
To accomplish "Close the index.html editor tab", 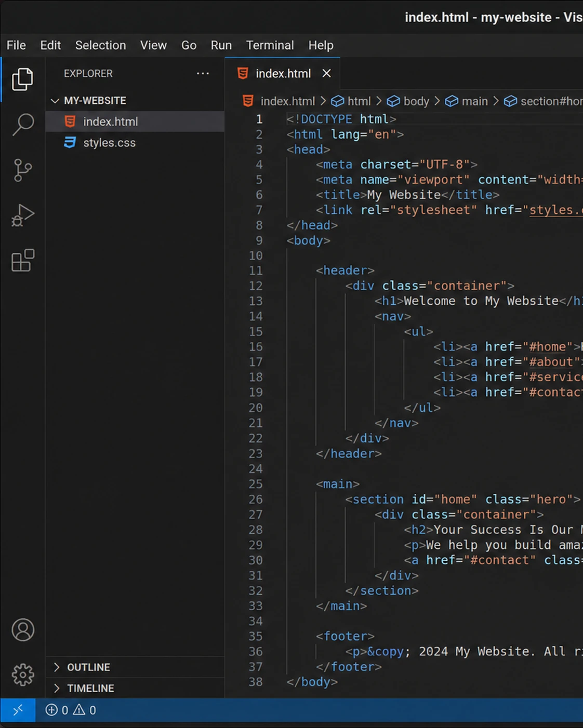I will 326,74.
